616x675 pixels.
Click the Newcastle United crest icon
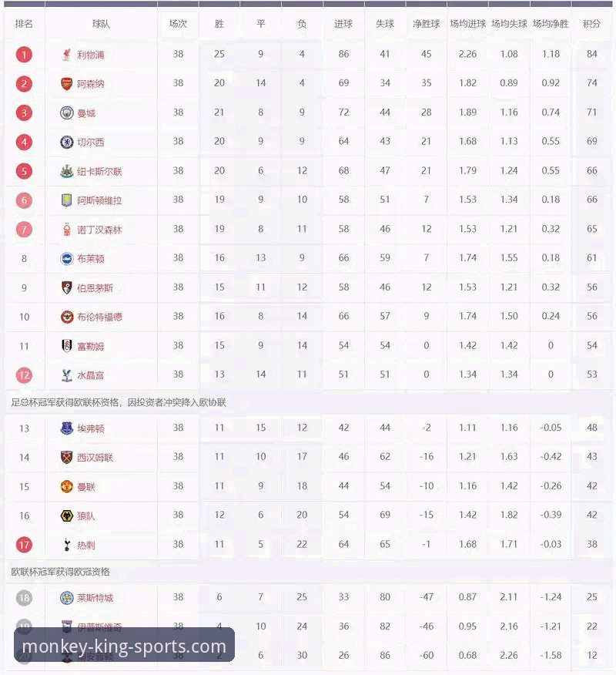click(67, 171)
